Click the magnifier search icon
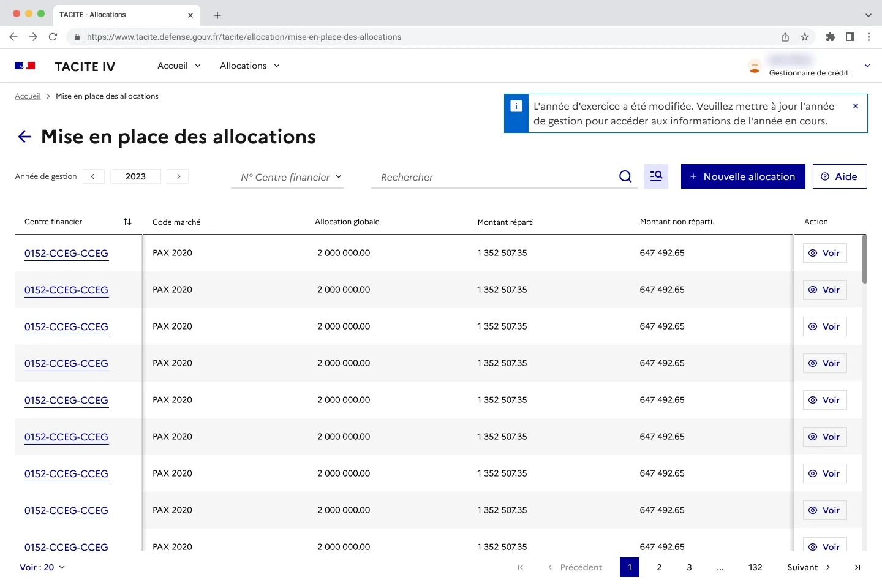 pyautogui.click(x=625, y=176)
